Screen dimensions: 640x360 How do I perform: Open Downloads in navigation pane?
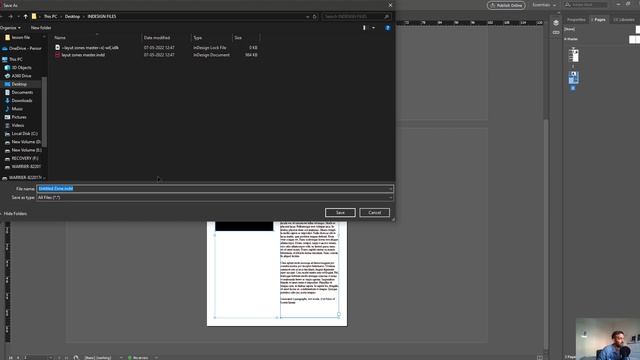[18, 100]
